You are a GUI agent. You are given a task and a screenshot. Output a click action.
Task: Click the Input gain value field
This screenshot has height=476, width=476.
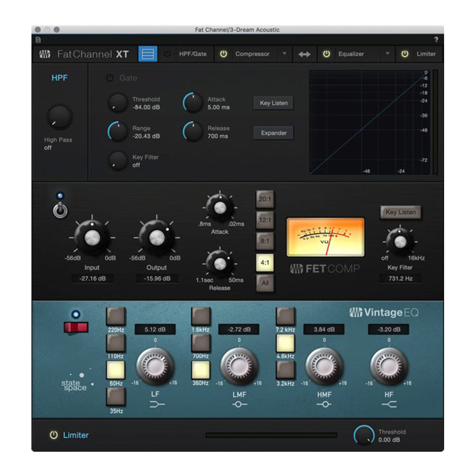pos(92,278)
